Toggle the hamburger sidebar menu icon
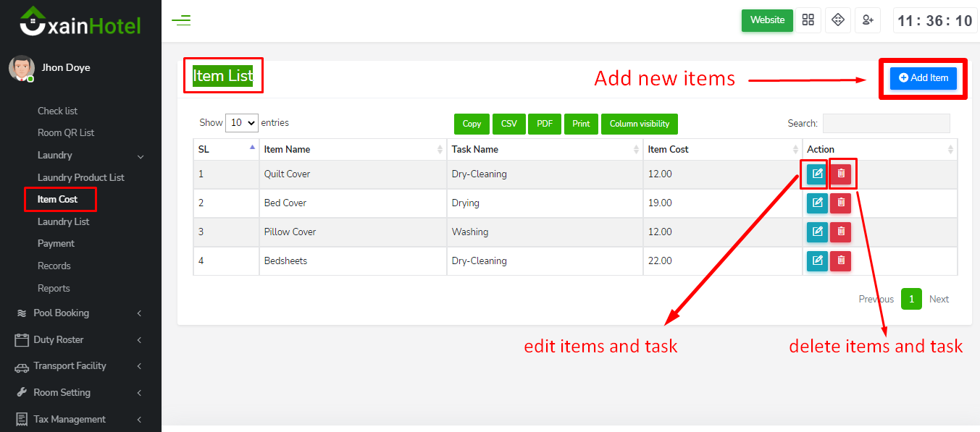Screen dimensions: 980x432 181,20
